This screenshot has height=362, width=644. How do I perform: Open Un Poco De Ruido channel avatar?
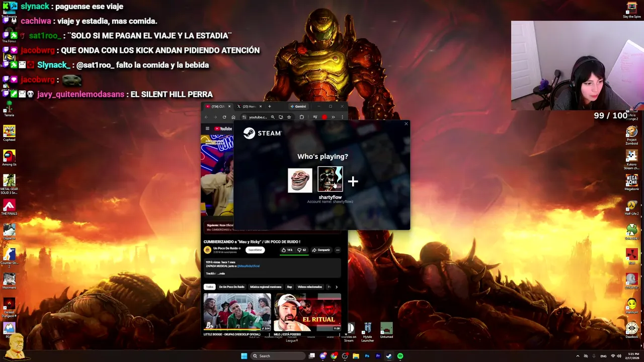point(207,250)
